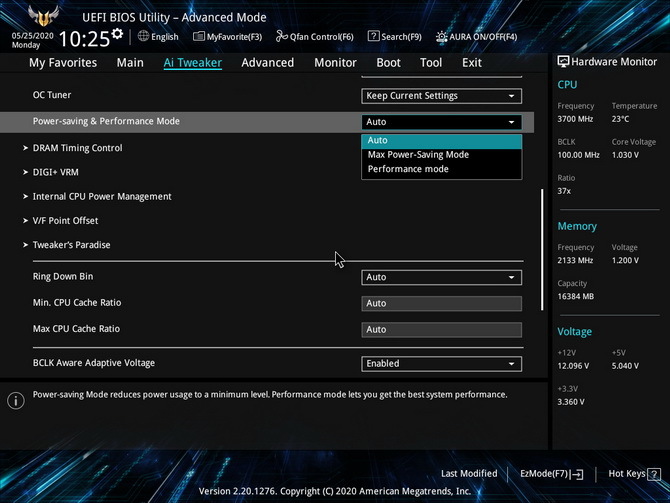
Task: Select Performance mode option
Action: [x=441, y=169]
